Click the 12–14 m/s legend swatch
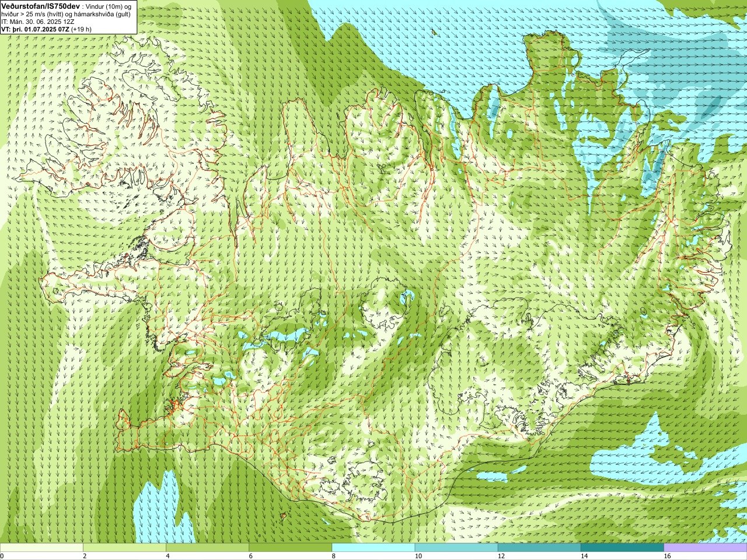The width and height of the screenshot is (747, 560). point(539,548)
